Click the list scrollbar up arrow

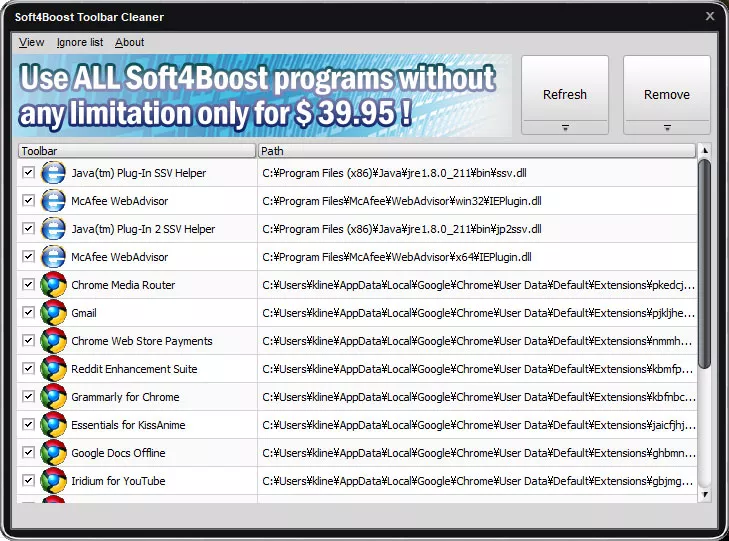[705, 151]
